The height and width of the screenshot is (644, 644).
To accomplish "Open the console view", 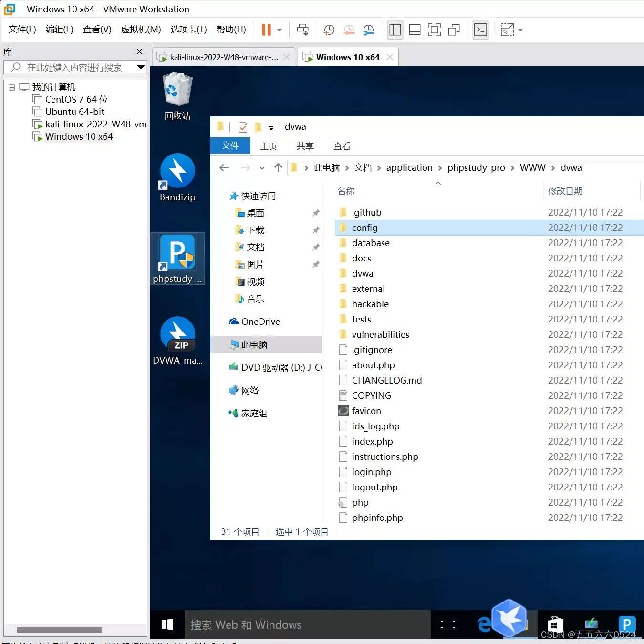I will pyautogui.click(x=480, y=30).
